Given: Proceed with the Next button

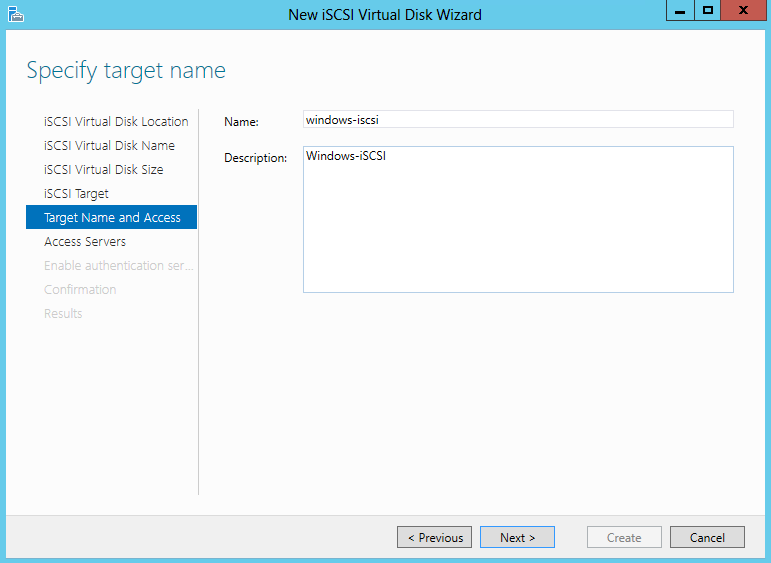Looking at the screenshot, I should [x=517, y=537].
